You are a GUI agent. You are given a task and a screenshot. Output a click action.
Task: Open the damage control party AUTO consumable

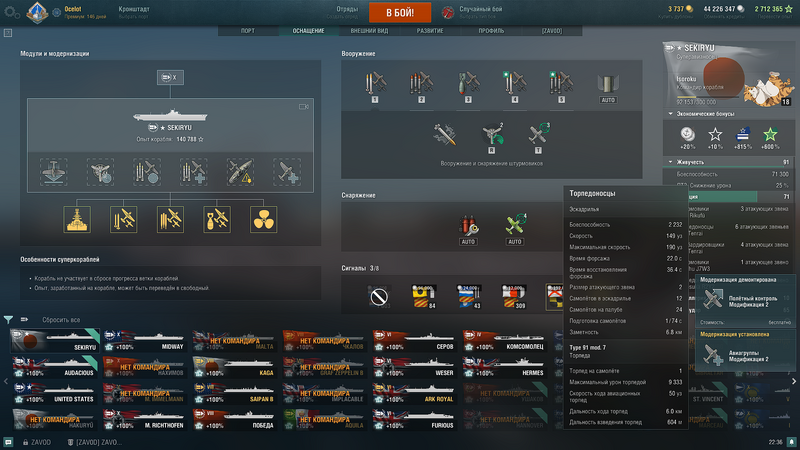(x=468, y=228)
